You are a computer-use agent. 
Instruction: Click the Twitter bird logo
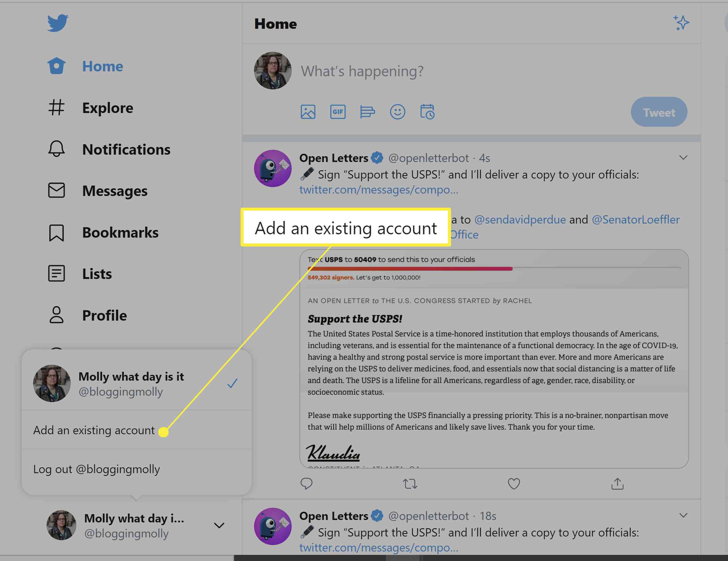pyautogui.click(x=57, y=22)
